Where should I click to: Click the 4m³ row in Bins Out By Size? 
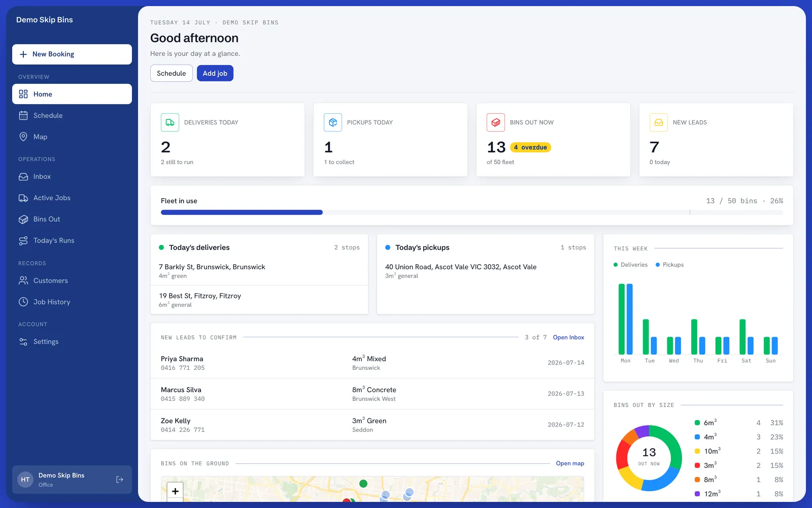tap(739, 437)
